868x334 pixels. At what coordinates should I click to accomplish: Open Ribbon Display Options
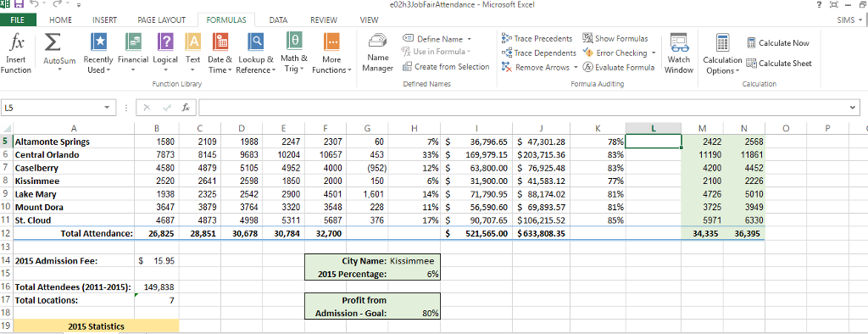click(x=833, y=4)
